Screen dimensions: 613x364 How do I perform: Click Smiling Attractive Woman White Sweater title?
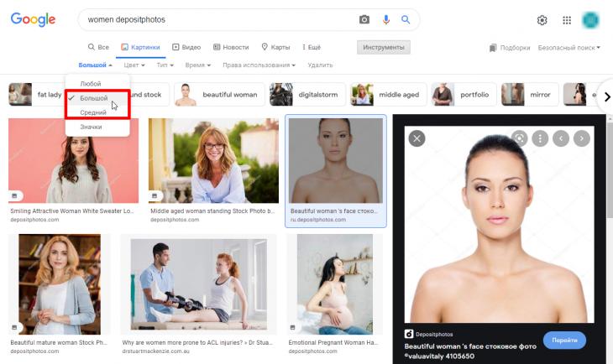(72, 211)
